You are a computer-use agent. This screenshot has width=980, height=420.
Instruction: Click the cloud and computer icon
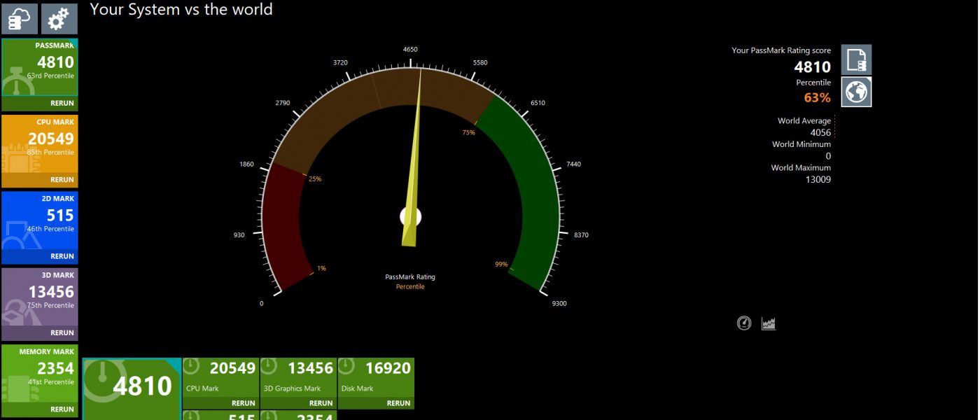19,18
